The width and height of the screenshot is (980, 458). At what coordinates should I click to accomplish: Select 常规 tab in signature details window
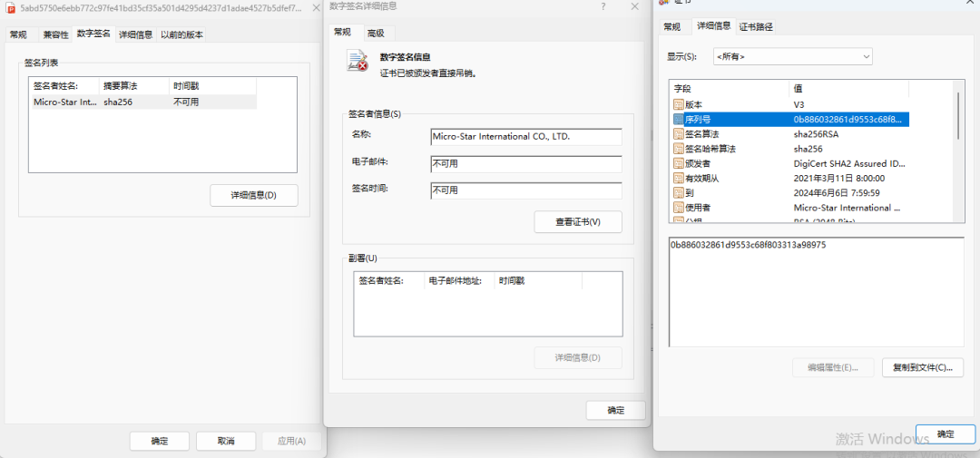(x=342, y=32)
